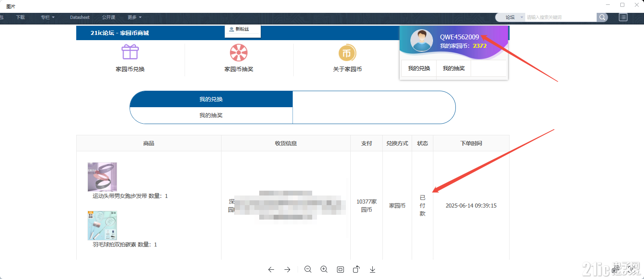Click the image translate icon at bottom right
644x279 pixels.
[616, 269]
